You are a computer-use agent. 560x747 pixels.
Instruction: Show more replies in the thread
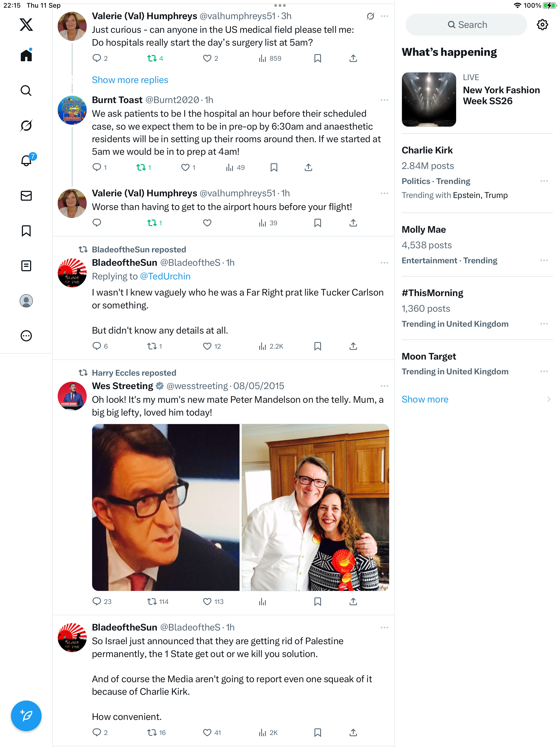130,80
